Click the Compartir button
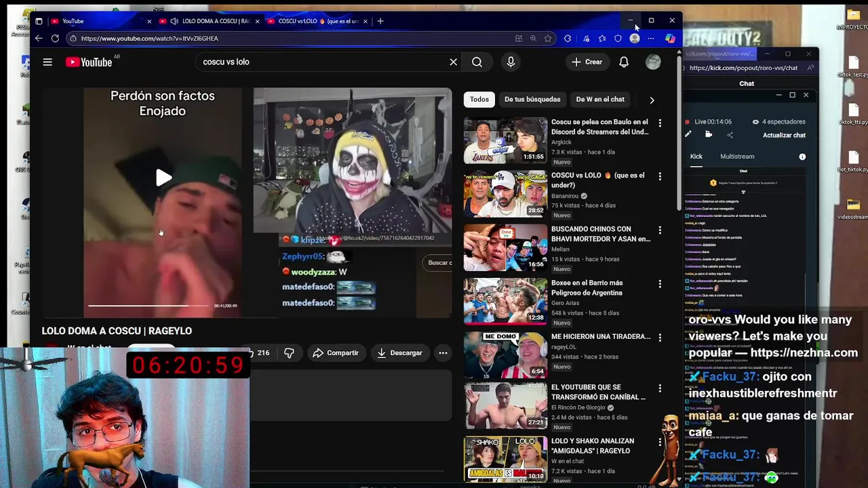Viewport: 868px width, 488px height. [x=335, y=352]
